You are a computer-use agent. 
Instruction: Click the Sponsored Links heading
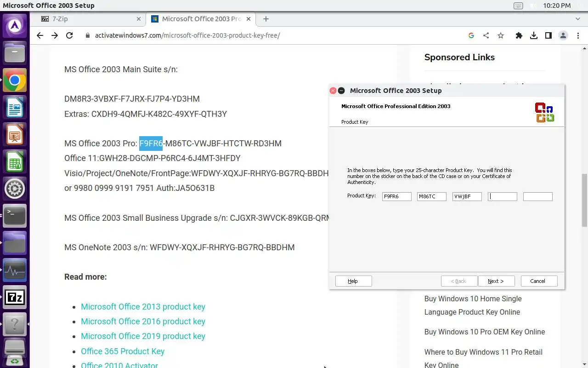tap(459, 57)
